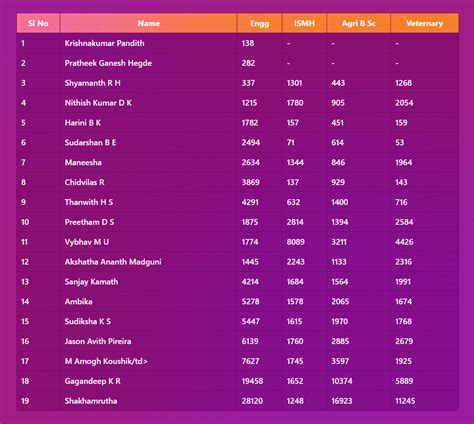Click the Agri B Sc column header
474x424 pixels.
359,23
